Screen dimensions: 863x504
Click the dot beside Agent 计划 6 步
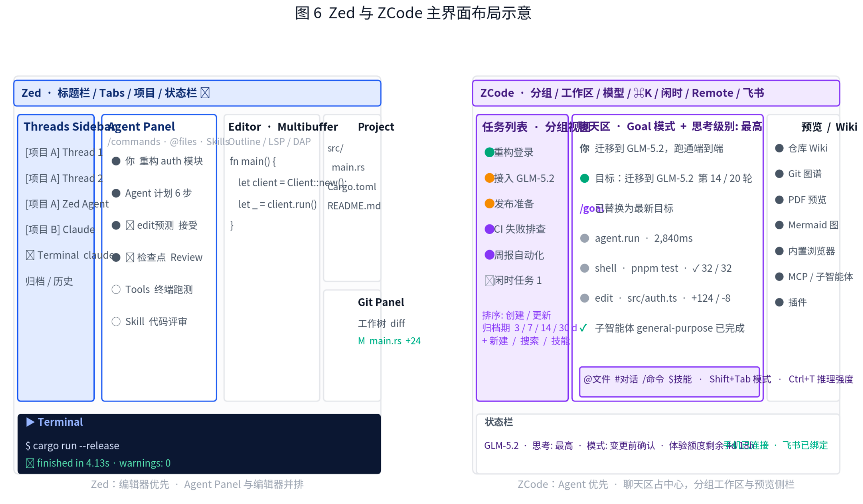[116, 193]
